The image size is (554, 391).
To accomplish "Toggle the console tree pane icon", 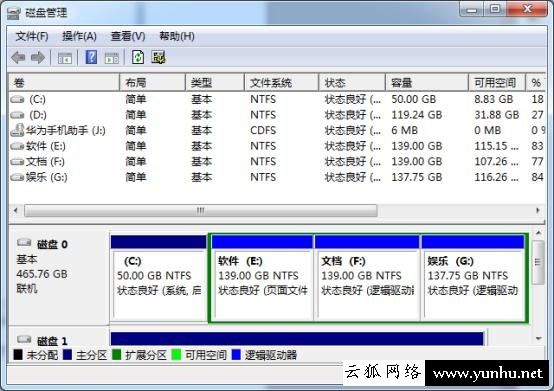I will tap(65, 58).
